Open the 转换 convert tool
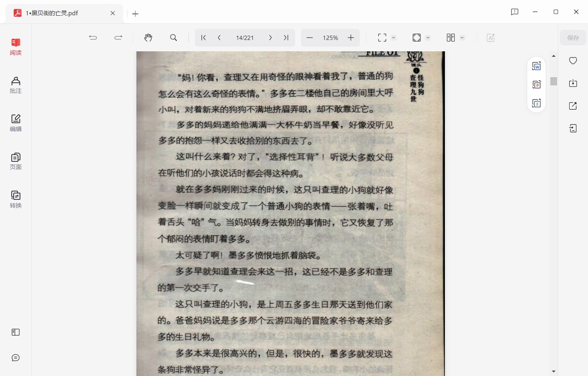 (16, 199)
